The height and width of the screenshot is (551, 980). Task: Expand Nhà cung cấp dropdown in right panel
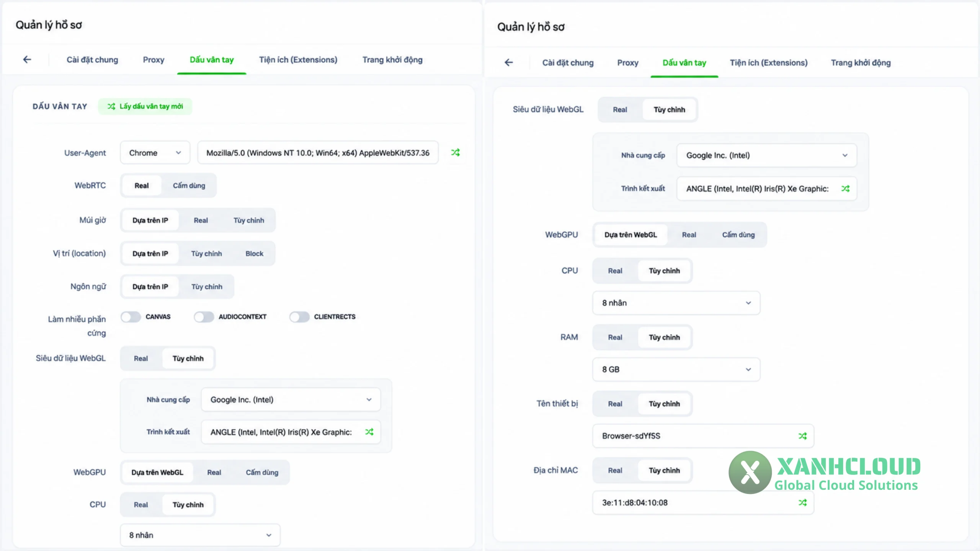pos(767,155)
